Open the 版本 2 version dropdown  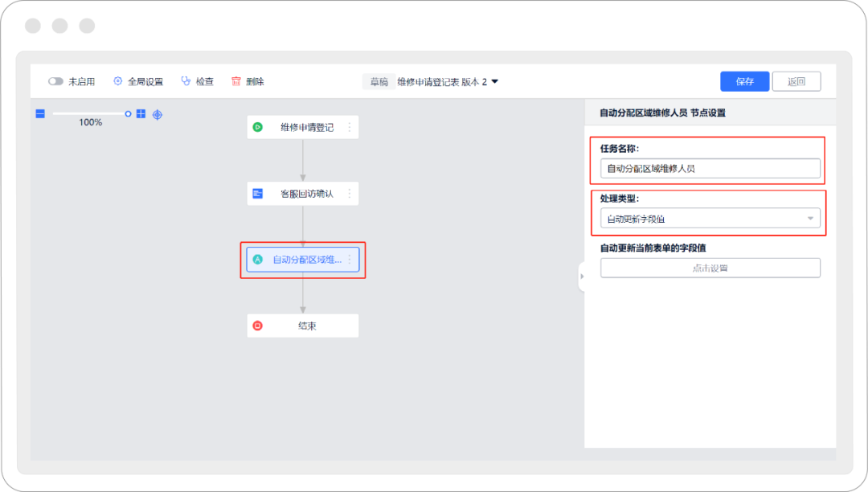[494, 81]
